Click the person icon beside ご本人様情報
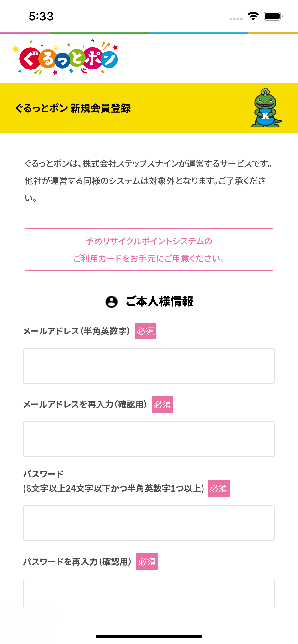 pos(111,302)
